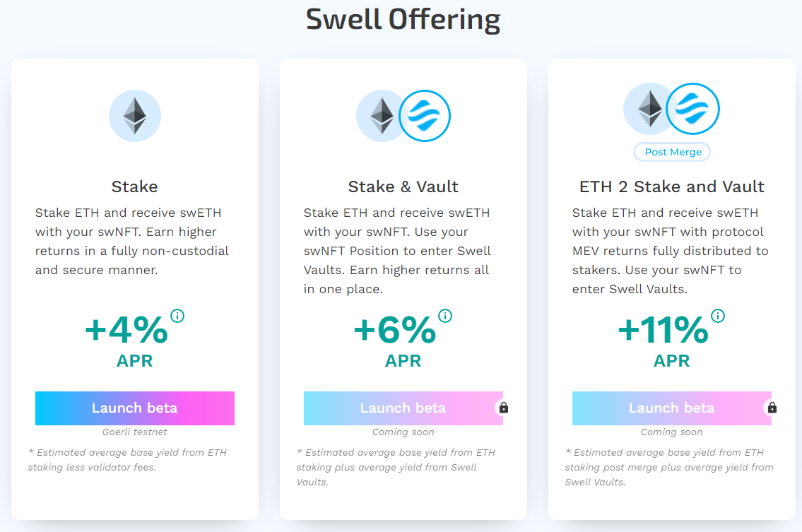
Task: Select the Stake card title
Action: coord(134,187)
